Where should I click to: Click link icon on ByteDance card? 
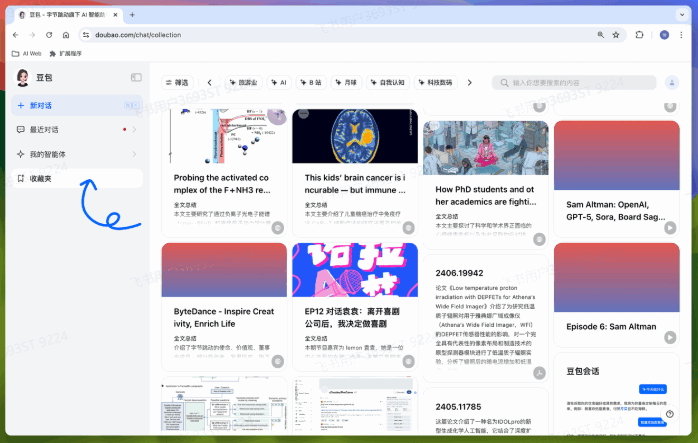278,362
